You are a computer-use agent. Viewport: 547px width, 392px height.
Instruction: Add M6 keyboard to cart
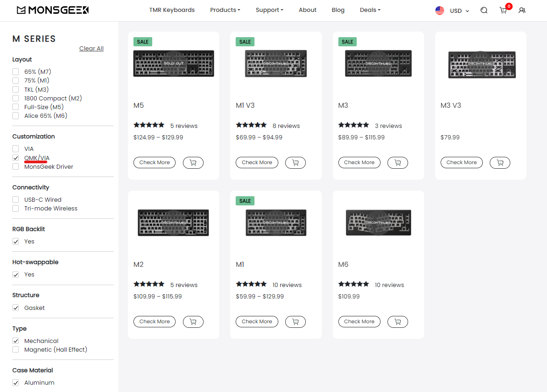[x=398, y=322]
